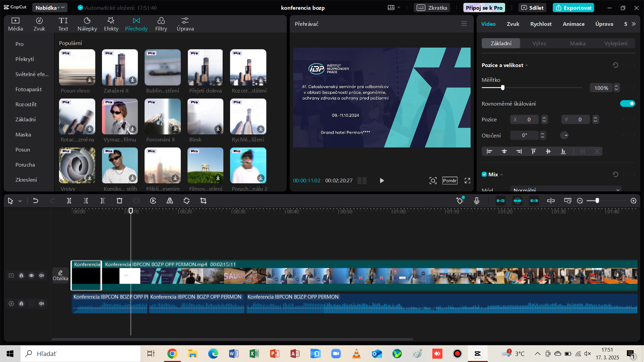
Task: Open the Efekty tab
Action: [x=111, y=24]
